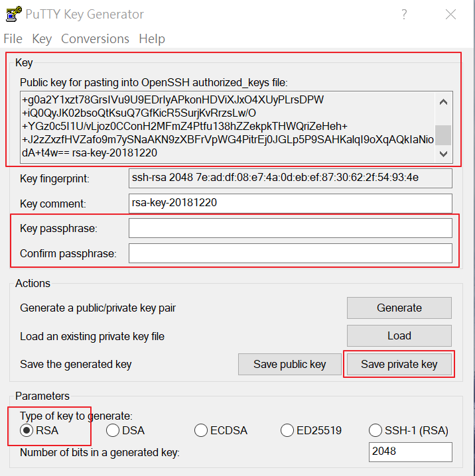Click the PuTTY Key Generator title bar icon
Screen dimensions: 475x476
tap(14, 14)
